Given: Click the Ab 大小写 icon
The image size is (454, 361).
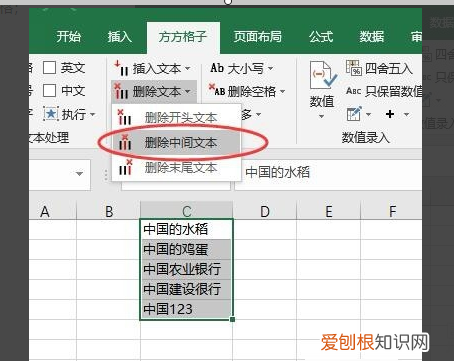Looking at the screenshot, I should (x=217, y=68).
